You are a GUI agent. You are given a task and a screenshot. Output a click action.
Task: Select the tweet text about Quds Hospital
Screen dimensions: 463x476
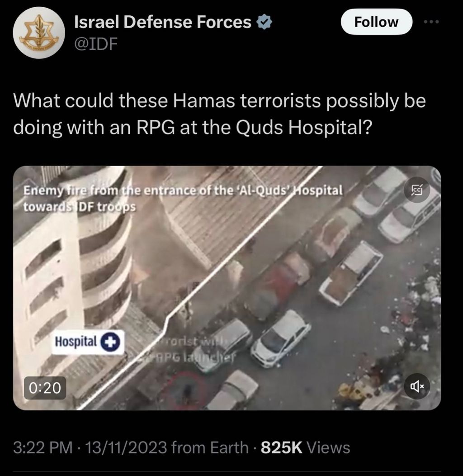point(220,114)
